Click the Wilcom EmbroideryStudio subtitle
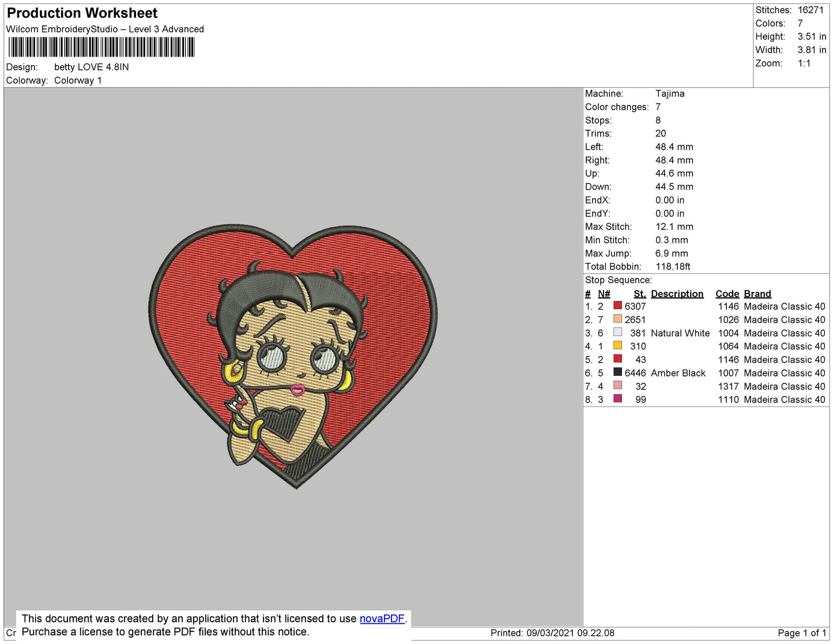 click(x=105, y=29)
